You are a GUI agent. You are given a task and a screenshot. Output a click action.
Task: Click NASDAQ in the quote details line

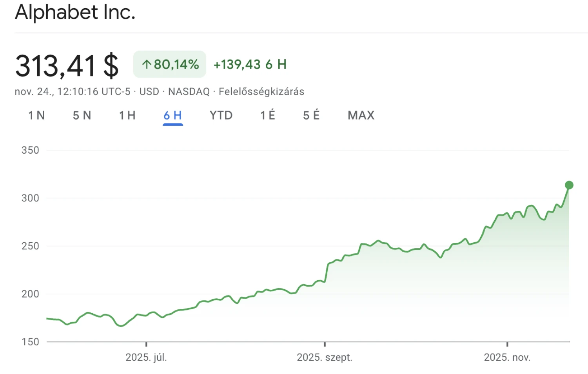click(x=189, y=92)
